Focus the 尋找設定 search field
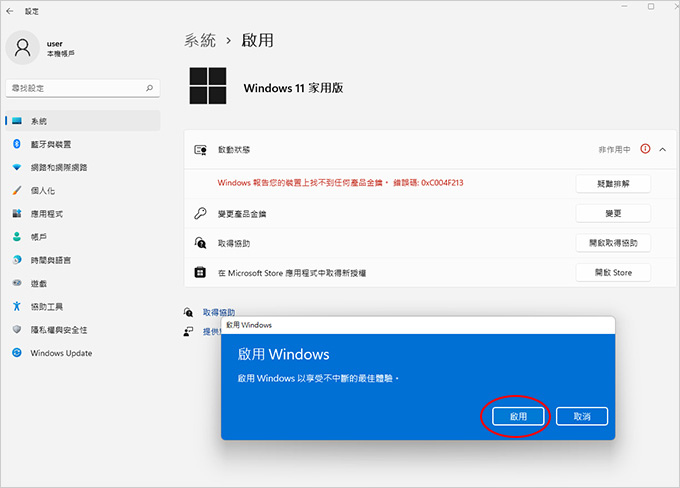This screenshot has width=680, height=488. tap(82, 88)
